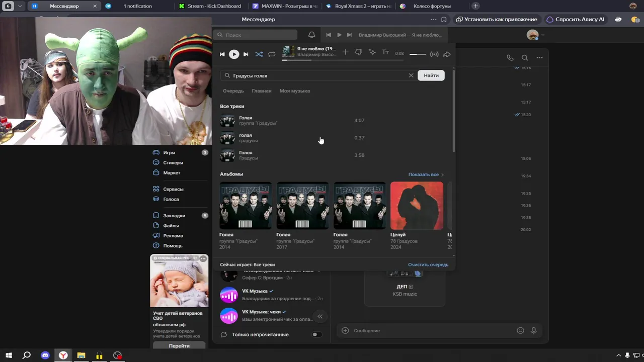The height and width of the screenshot is (362, 644).
Task: Switch to the 'Колесо фортуны' browser tab
Action: tap(432, 6)
